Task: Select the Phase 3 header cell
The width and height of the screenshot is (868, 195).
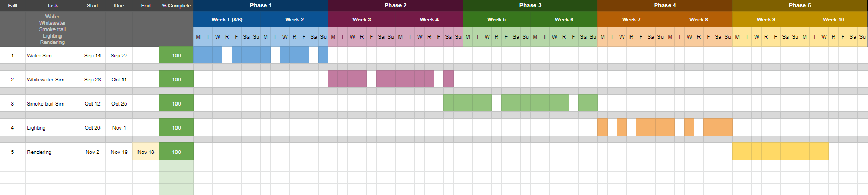Action: [x=530, y=5]
